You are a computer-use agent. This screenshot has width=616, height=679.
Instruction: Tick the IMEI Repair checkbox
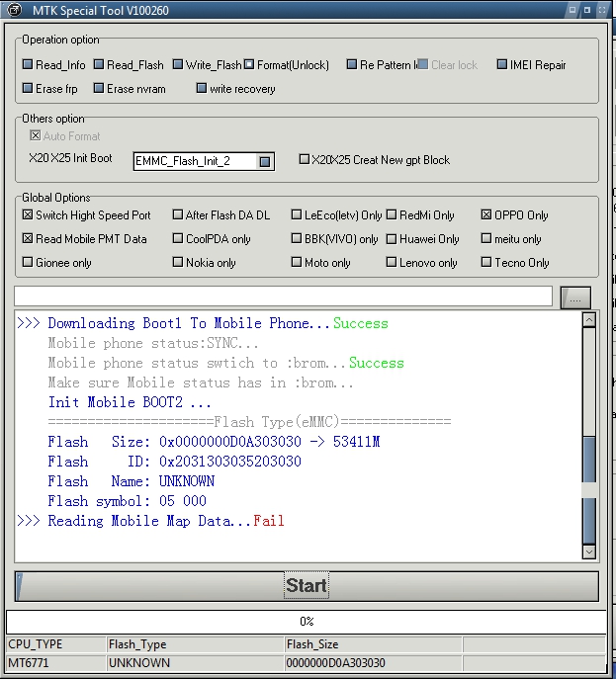[x=501, y=64]
